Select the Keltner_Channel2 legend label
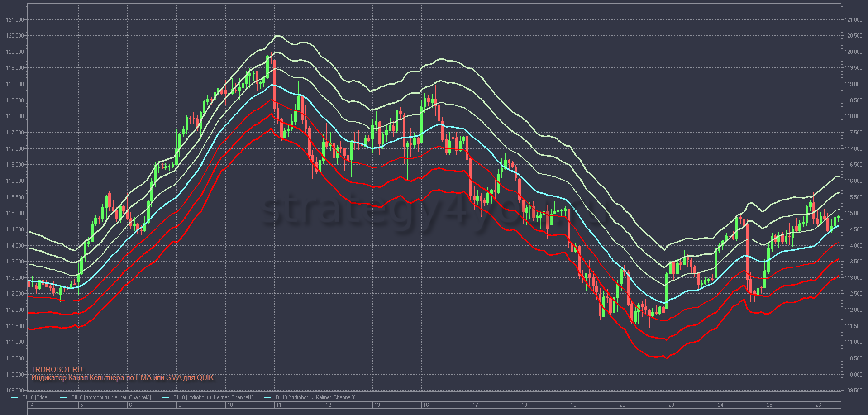 [111, 397]
